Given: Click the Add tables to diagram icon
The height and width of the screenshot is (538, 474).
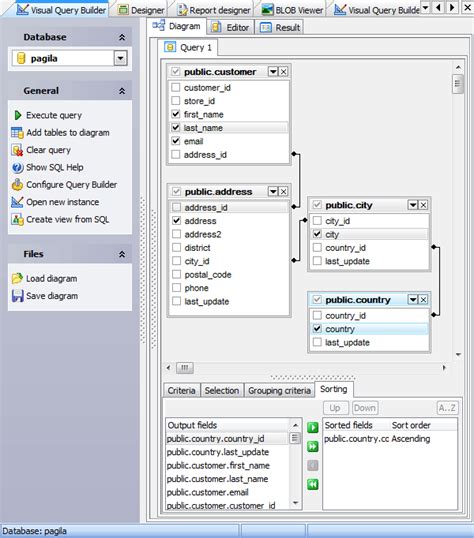Looking at the screenshot, I should (17, 133).
